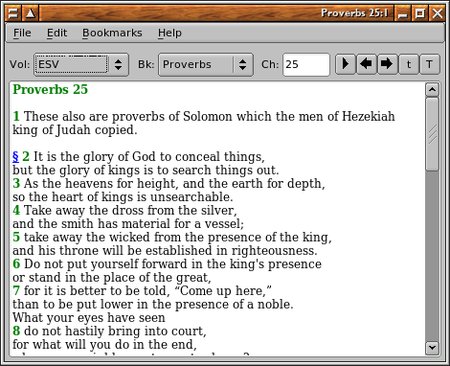Screen dimensions: 450x366
Task: Click the 'Proverbs 25' heading
Action: pyautogui.click(x=50, y=89)
